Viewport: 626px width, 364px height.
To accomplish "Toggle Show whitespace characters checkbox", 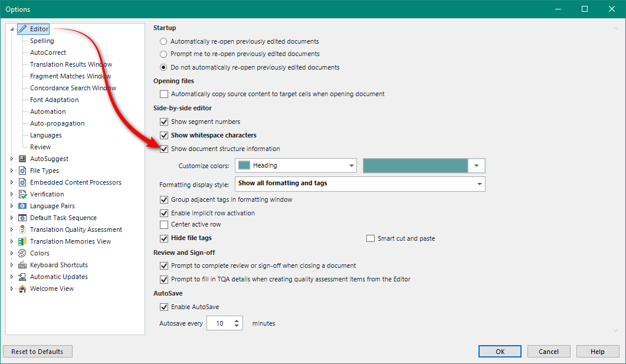I will point(163,135).
